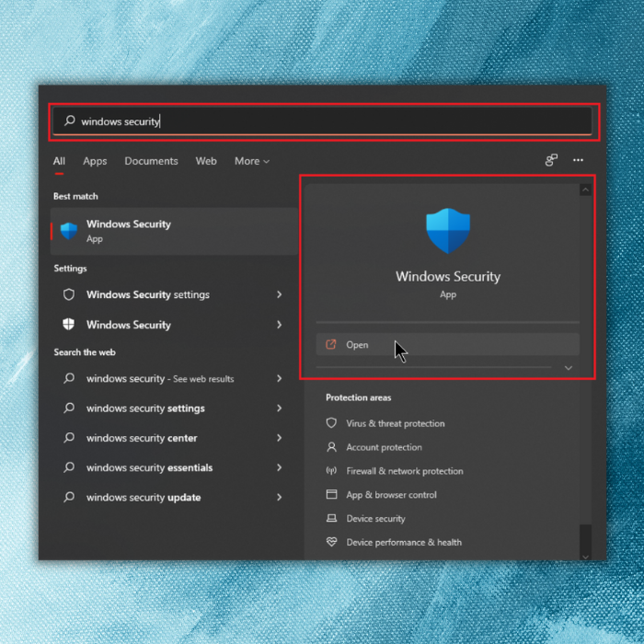Viewport: 644px width, 644px height.
Task: Expand arrow for Windows Security settings entry
Action: (x=280, y=325)
